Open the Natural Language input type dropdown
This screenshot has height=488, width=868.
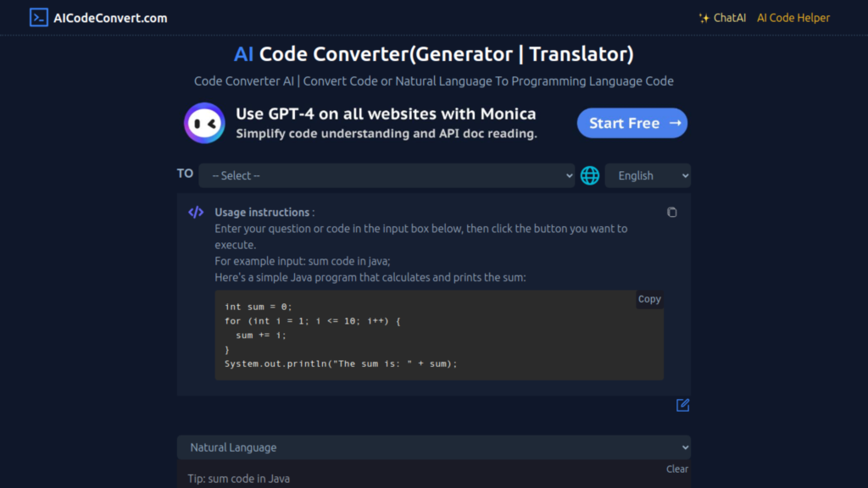pyautogui.click(x=433, y=447)
